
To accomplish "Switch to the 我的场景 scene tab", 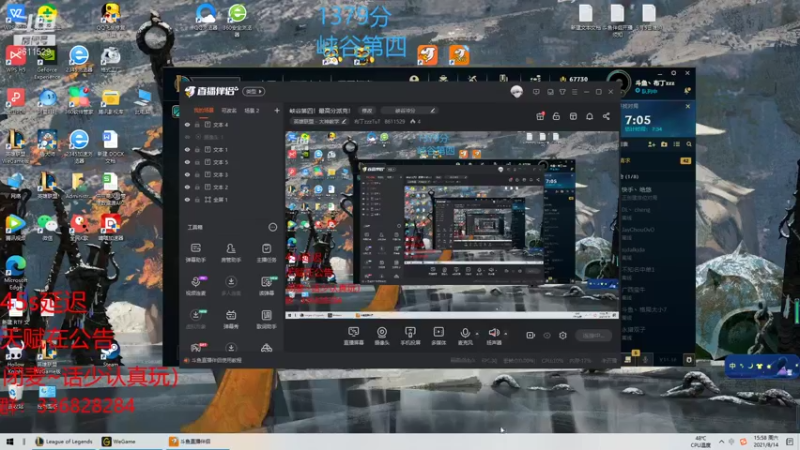I will 204,110.
